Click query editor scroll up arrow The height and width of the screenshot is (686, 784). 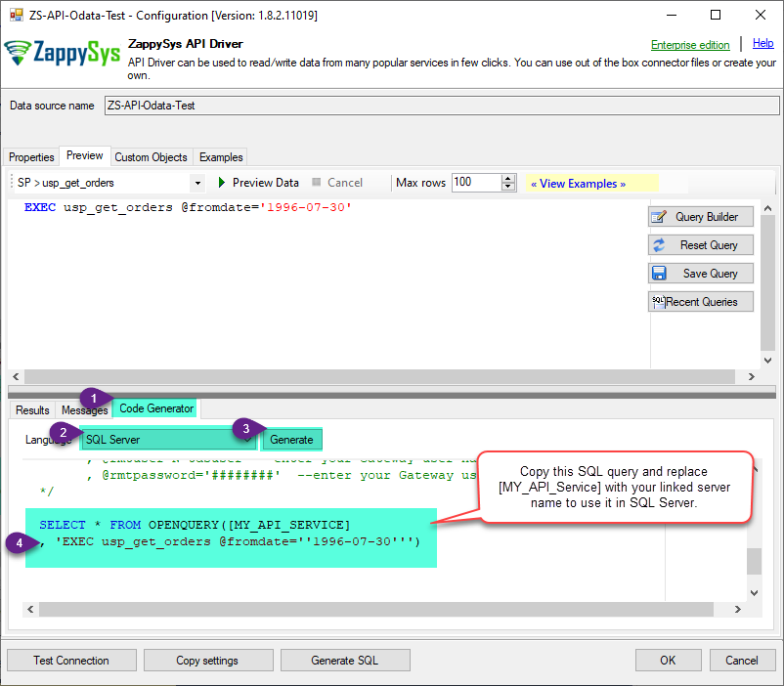coord(767,207)
